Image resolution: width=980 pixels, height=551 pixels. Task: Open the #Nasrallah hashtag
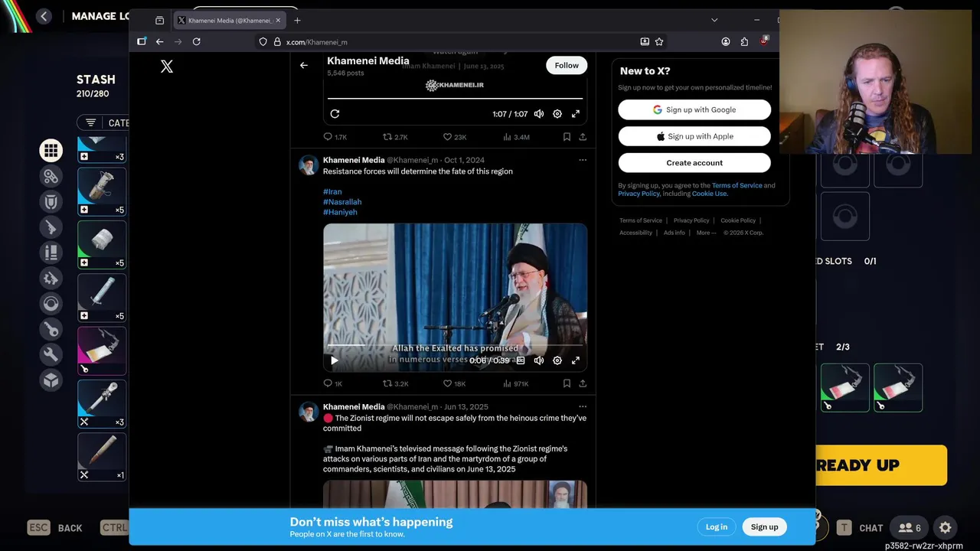pos(342,202)
